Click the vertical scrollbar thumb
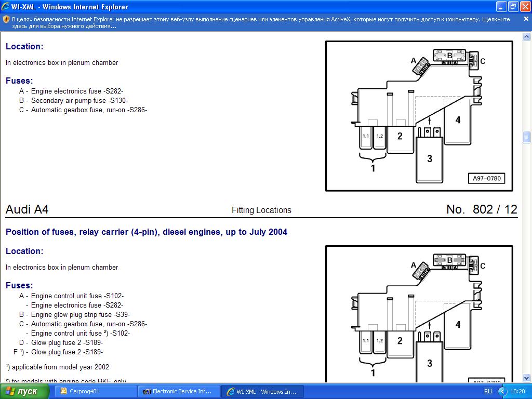This screenshot has height=399, width=532. pos(527,137)
